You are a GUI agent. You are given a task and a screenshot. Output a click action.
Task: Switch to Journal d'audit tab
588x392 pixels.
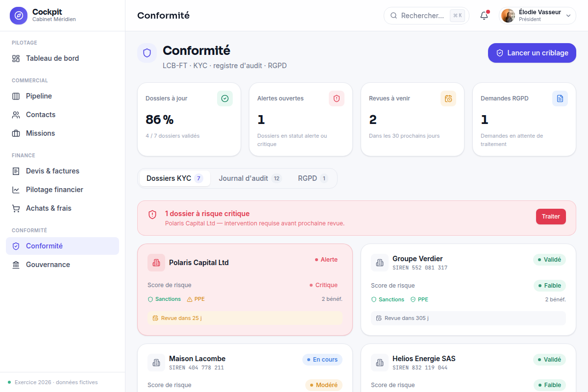250,178
